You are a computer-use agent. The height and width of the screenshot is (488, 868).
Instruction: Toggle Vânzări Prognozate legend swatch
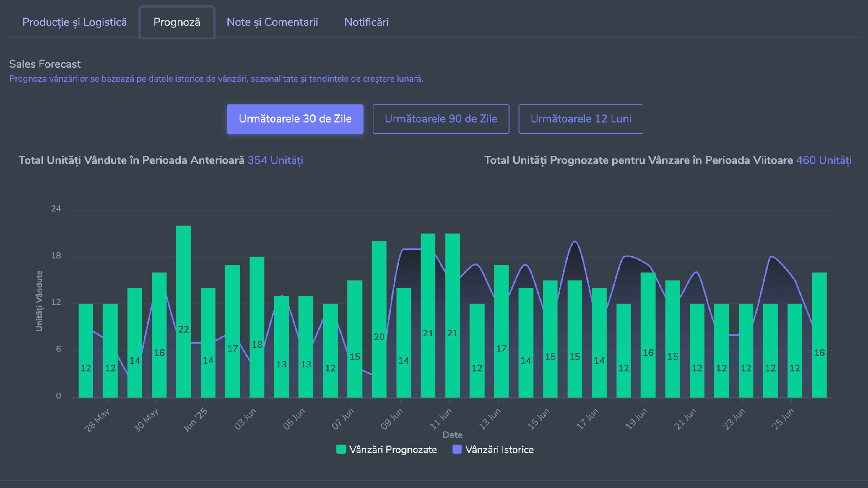pos(341,449)
